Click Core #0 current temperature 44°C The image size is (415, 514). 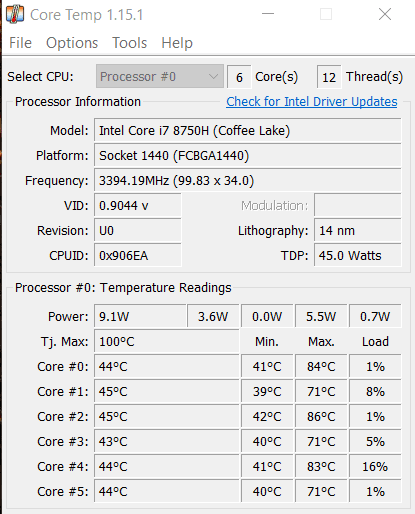pos(167,367)
